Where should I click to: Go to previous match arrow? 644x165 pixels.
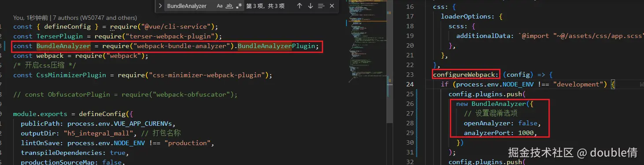point(300,6)
